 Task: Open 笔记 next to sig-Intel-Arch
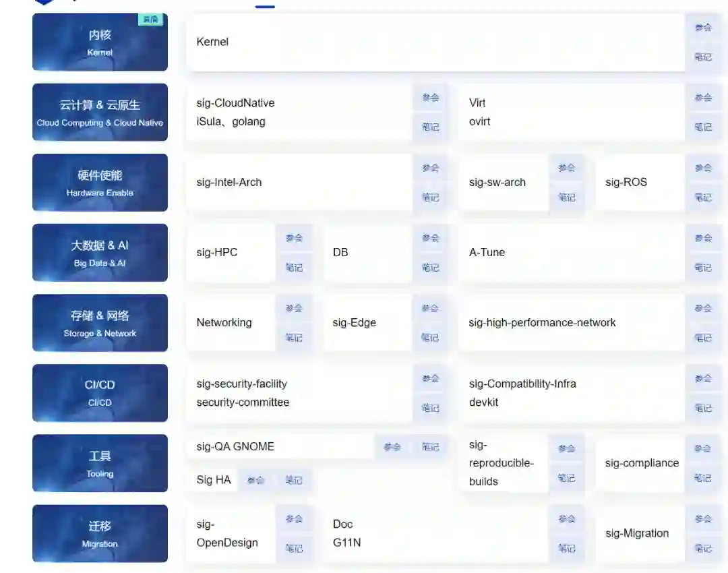pos(430,198)
